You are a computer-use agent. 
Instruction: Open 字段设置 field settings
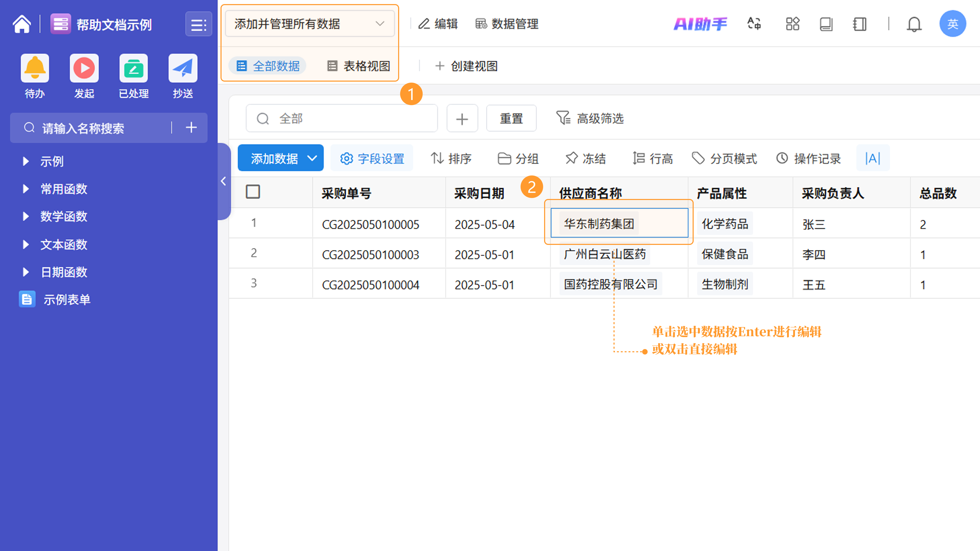(x=372, y=158)
